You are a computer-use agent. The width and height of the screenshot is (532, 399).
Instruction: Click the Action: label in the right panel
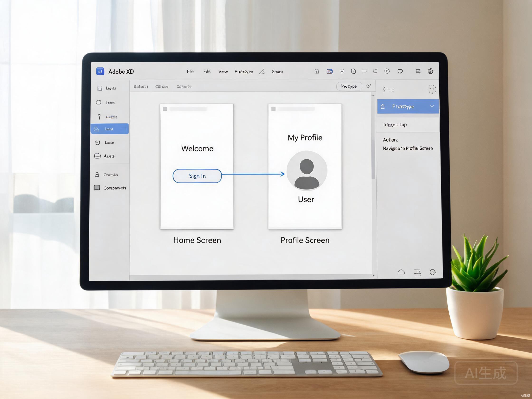[x=390, y=140]
